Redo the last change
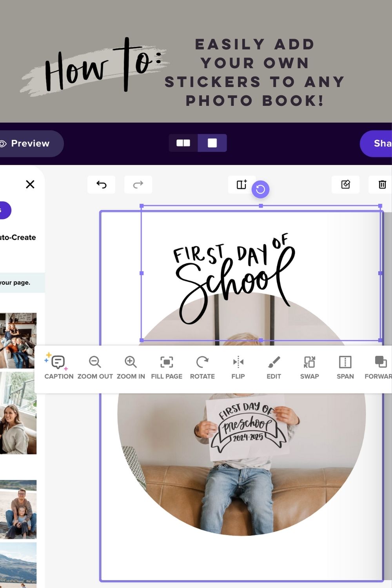Screen dimensions: 392x588 (138, 184)
